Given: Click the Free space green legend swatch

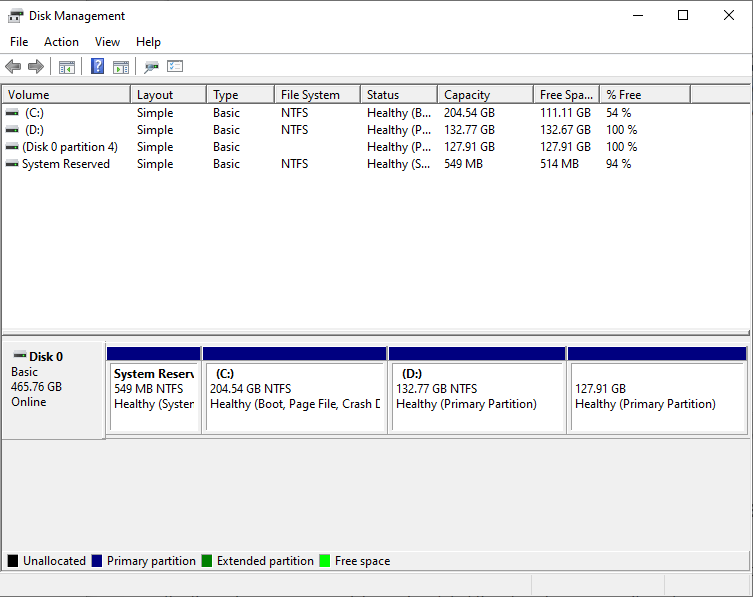Looking at the screenshot, I should (324, 561).
